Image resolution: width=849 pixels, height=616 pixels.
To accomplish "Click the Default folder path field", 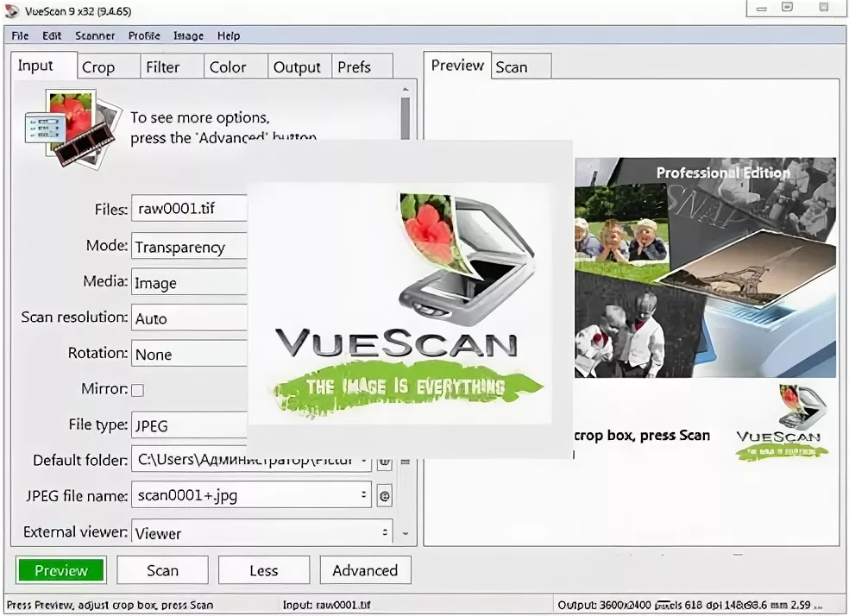I will click(x=251, y=459).
